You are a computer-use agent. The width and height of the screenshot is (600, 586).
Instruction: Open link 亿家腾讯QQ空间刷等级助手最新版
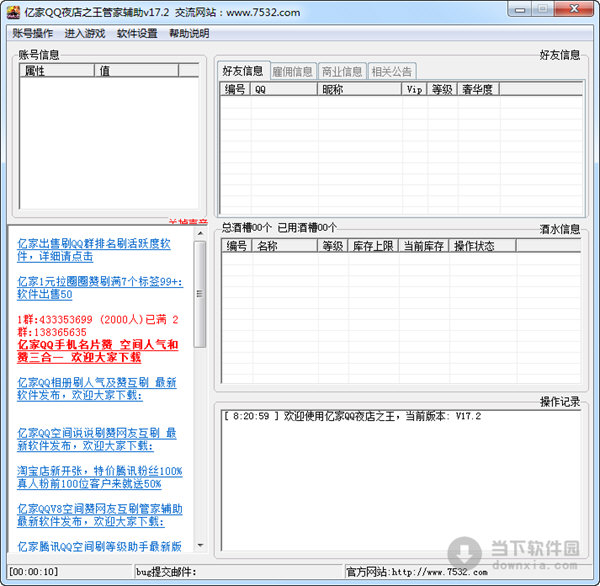[x=99, y=546]
